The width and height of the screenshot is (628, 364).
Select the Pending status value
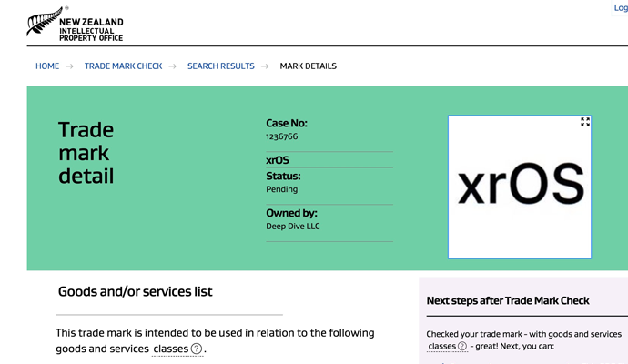tap(282, 189)
